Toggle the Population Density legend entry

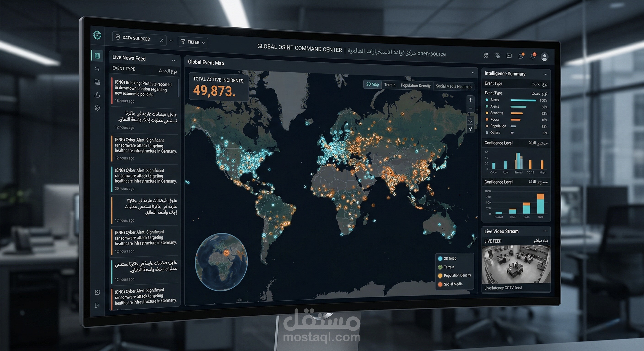(x=455, y=275)
